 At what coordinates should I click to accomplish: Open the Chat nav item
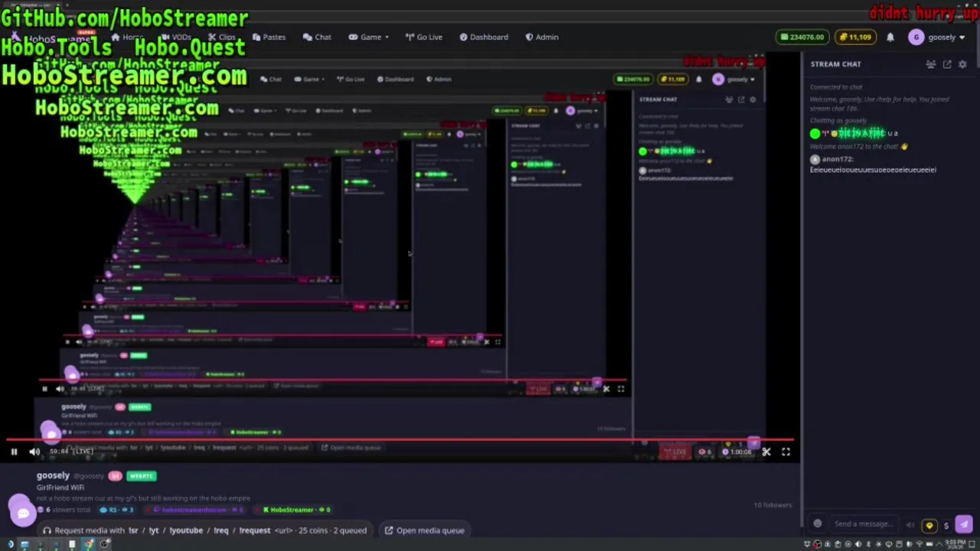pyautogui.click(x=317, y=37)
